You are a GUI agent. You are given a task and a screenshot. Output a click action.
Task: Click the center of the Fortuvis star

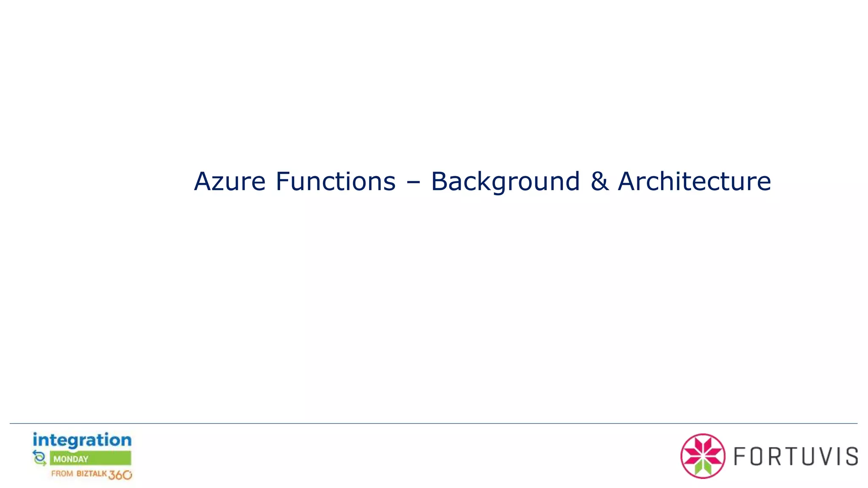pyautogui.click(x=703, y=456)
